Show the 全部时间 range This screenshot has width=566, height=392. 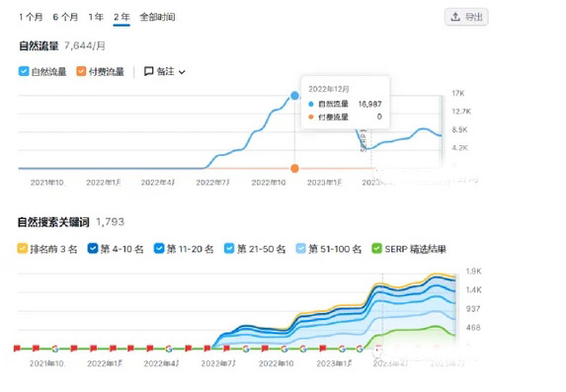(x=157, y=17)
